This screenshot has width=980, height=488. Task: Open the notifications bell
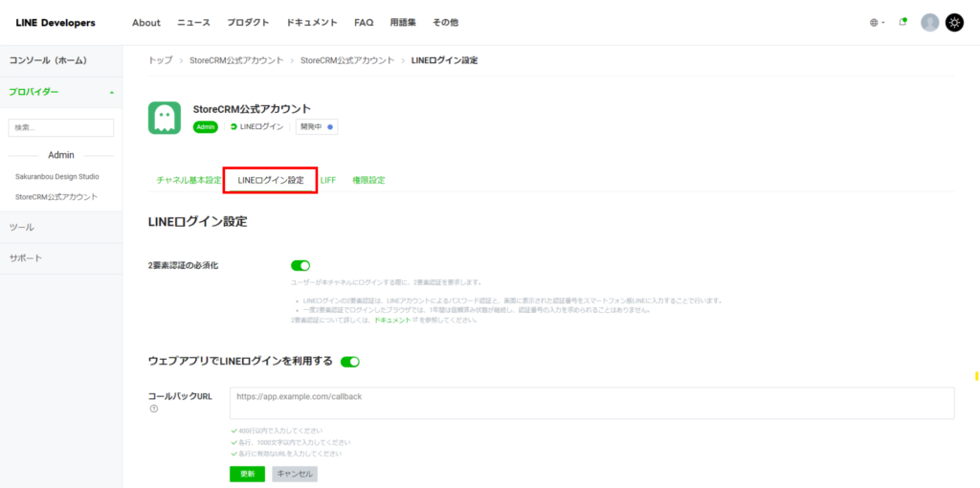pos(902,22)
